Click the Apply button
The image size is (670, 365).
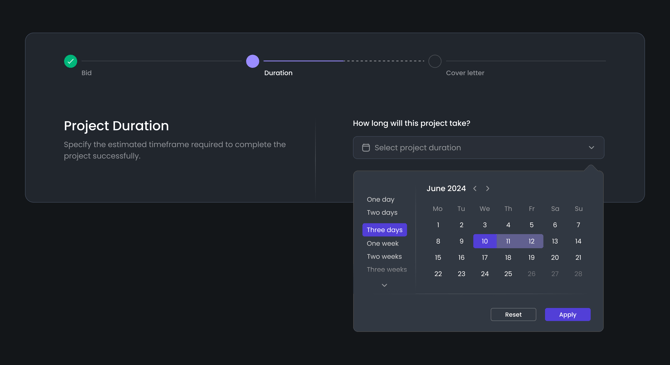point(567,315)
